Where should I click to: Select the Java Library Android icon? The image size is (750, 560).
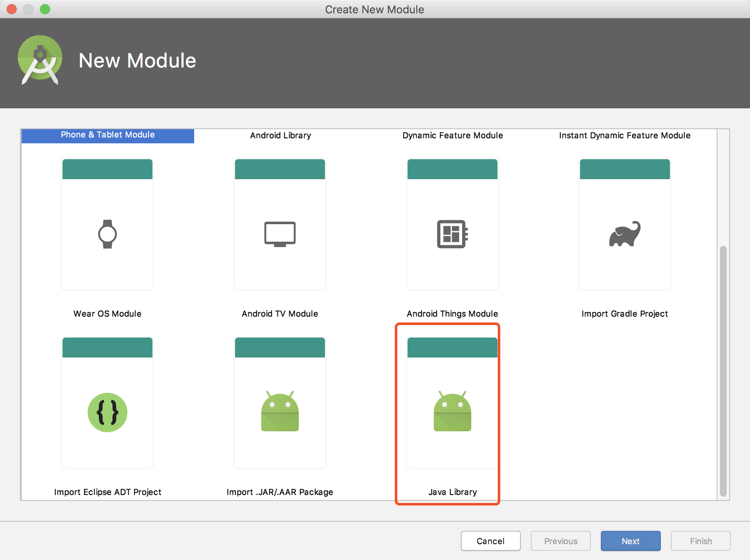[452, 411]
